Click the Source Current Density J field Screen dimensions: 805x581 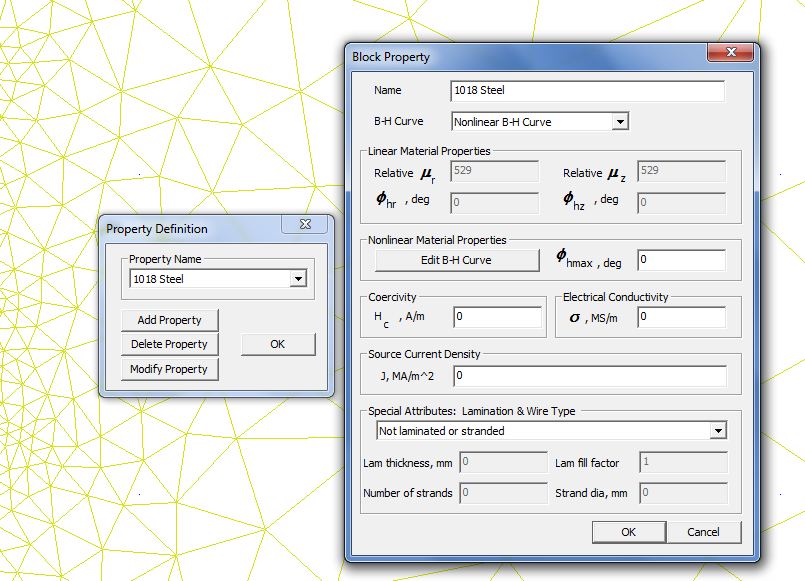[x=589, y=376]
